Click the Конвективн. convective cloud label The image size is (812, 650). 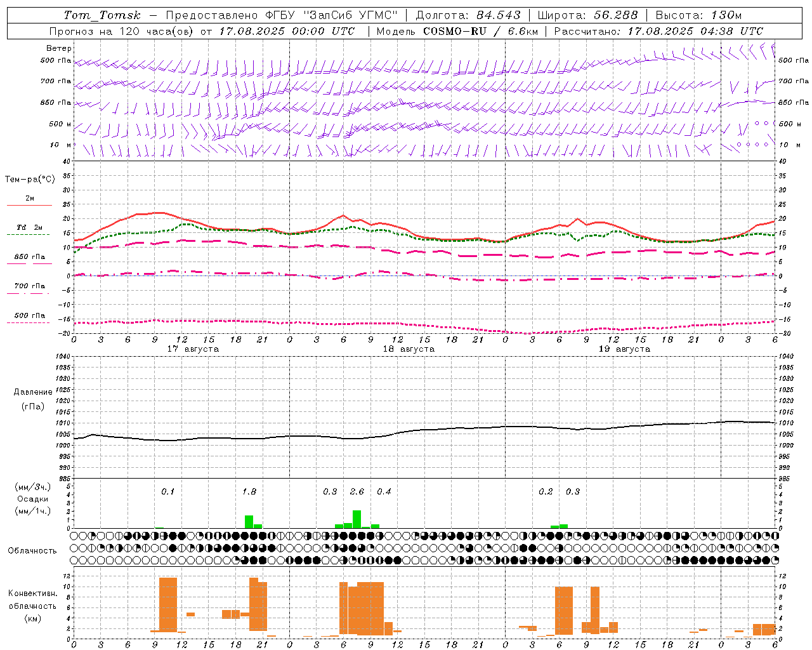(32, 594)
